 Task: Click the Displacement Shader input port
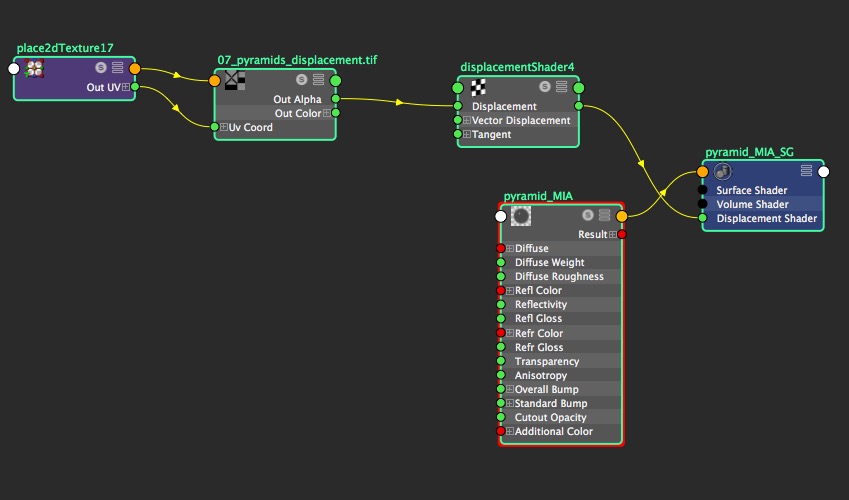click(x=702, y=218)
